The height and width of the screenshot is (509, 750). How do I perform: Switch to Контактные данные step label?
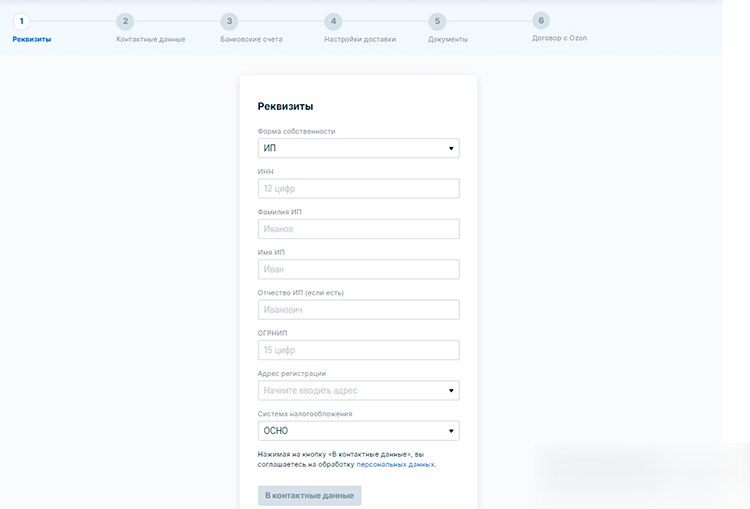[150, 40]
